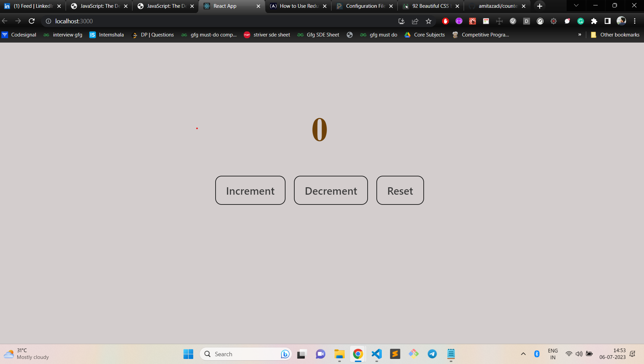Switch to the React App tab

click(225, 6)
